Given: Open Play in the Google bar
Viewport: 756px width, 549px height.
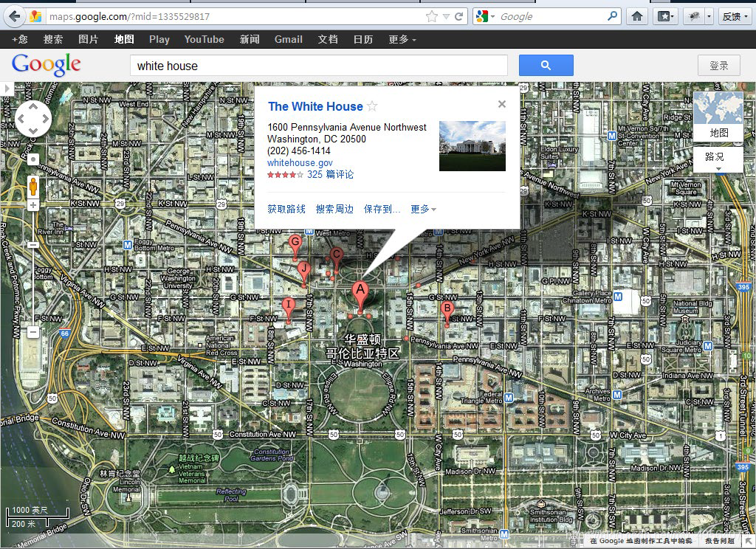Looking at the screenshot, I should 159,40.
